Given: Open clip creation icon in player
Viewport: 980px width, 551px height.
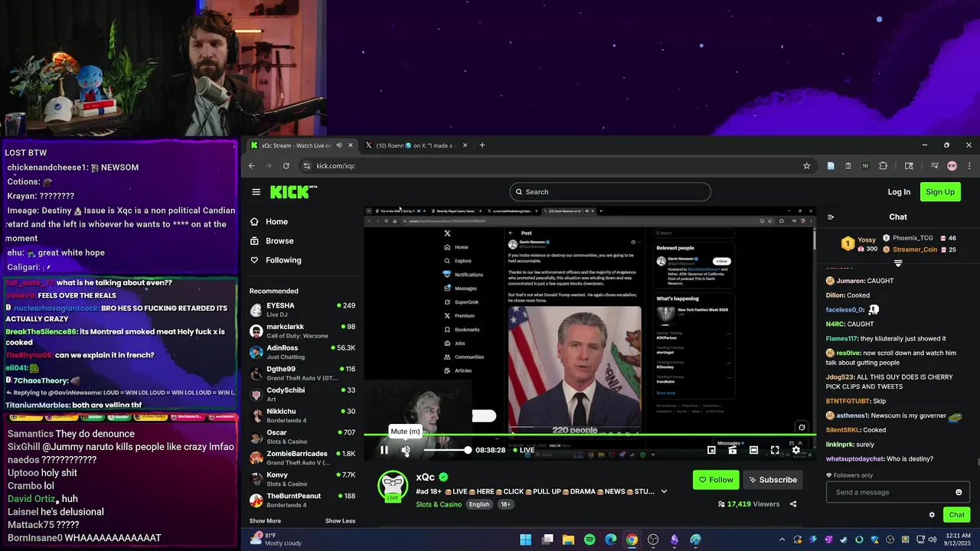Looking at the screenshot, I should [733, 450].
